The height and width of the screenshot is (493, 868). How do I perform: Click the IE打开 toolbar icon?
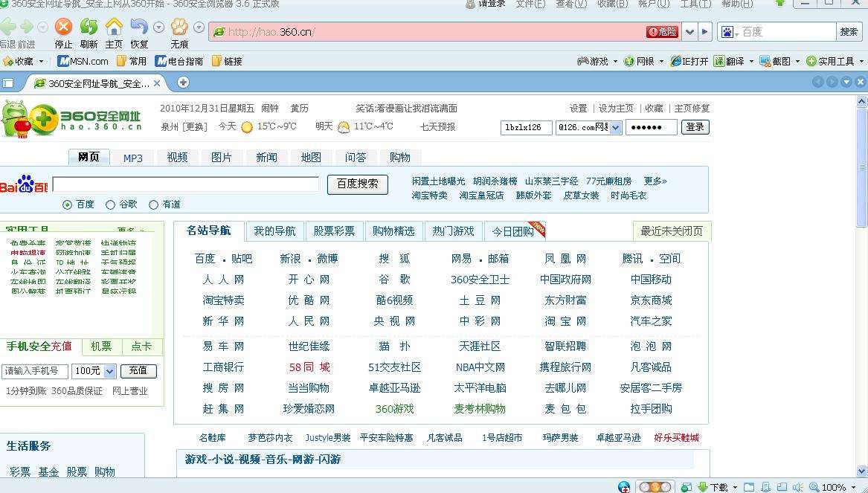point(689,61)
